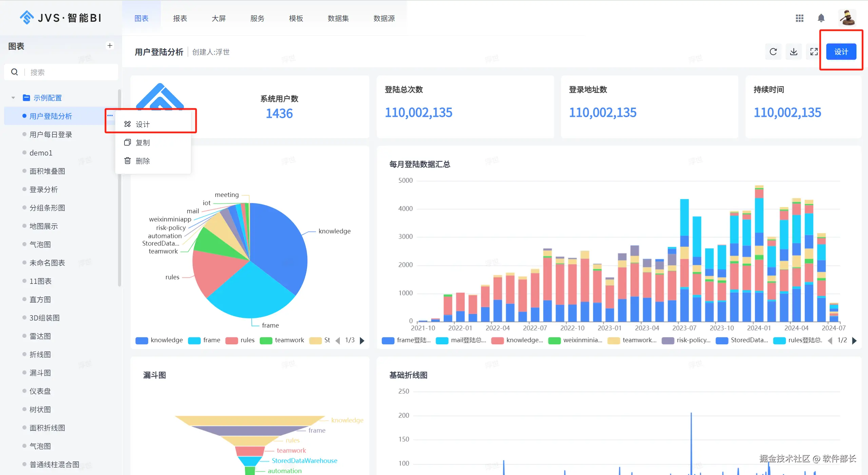This screenshot has height=475, width=868.
Task: Switch to the 数据集 tab
Action: pyautogui.click(x=338, y=18)
